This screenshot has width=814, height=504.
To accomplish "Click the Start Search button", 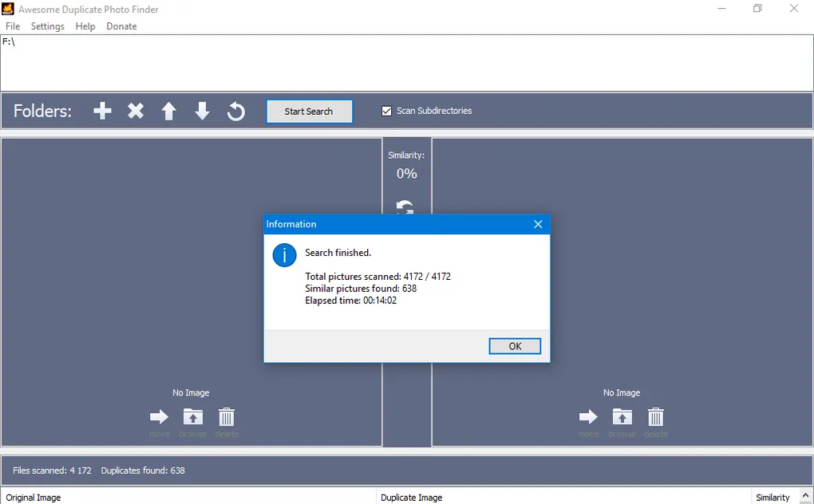I will click(309, 112).
